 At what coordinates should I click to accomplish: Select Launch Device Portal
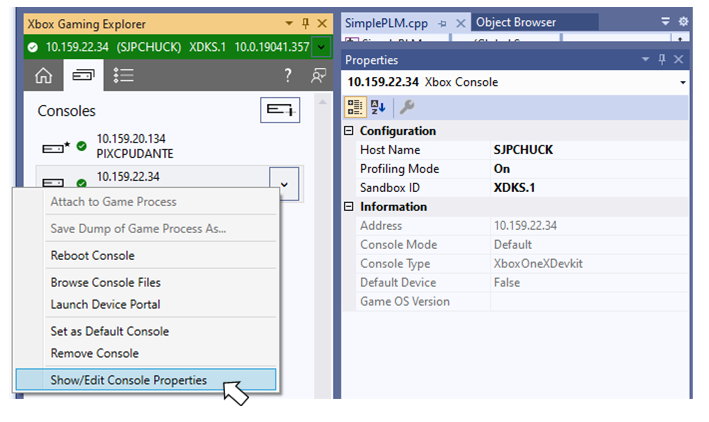pyautogui.click(x=105, y=304)
